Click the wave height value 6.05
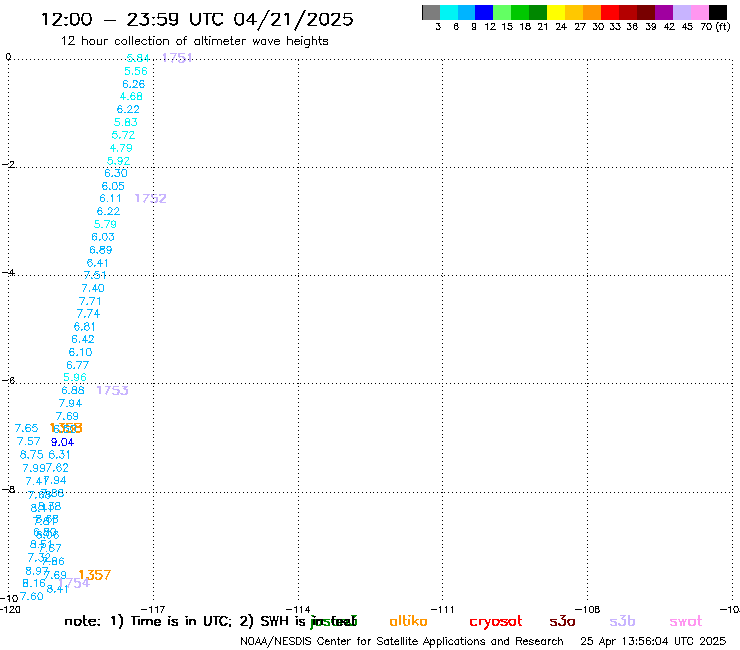Viewport: 740px width, 650px height. (113, 186)
